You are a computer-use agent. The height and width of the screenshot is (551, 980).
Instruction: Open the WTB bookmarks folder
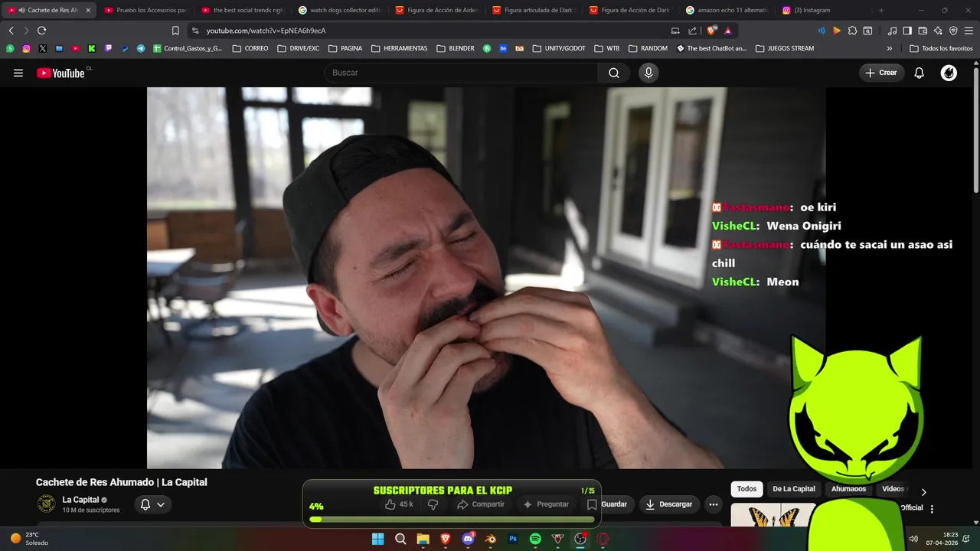click(x=606, y=48)
